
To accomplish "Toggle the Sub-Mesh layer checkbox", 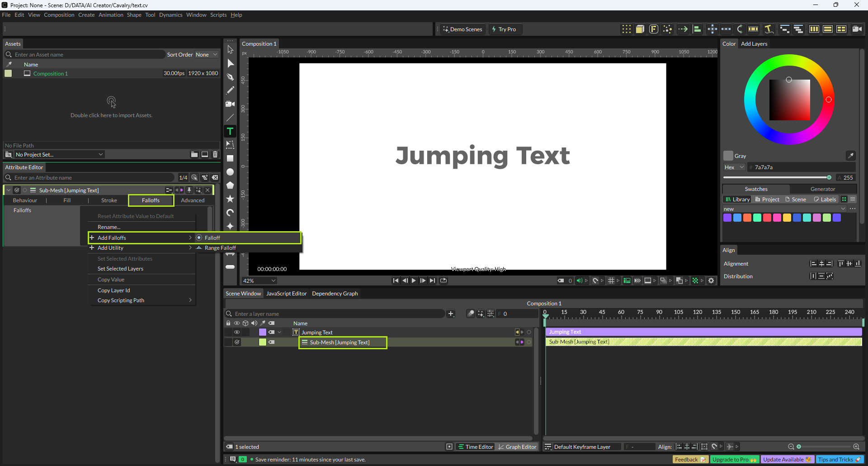I will pyautogui.click(x=237, y=342).
